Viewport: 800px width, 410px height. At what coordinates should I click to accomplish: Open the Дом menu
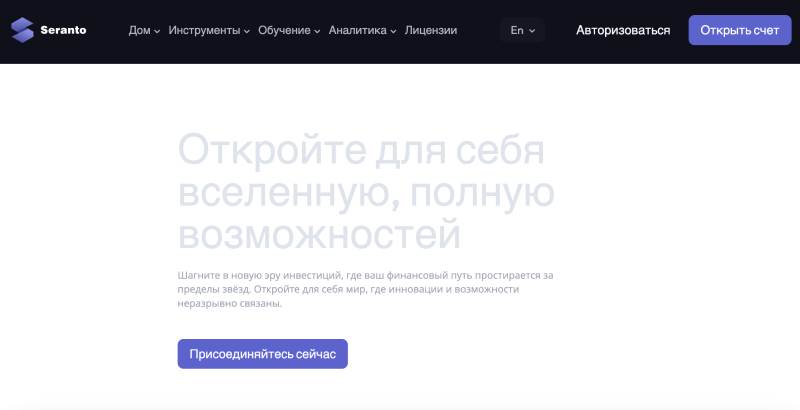click(x=139, y=30)
